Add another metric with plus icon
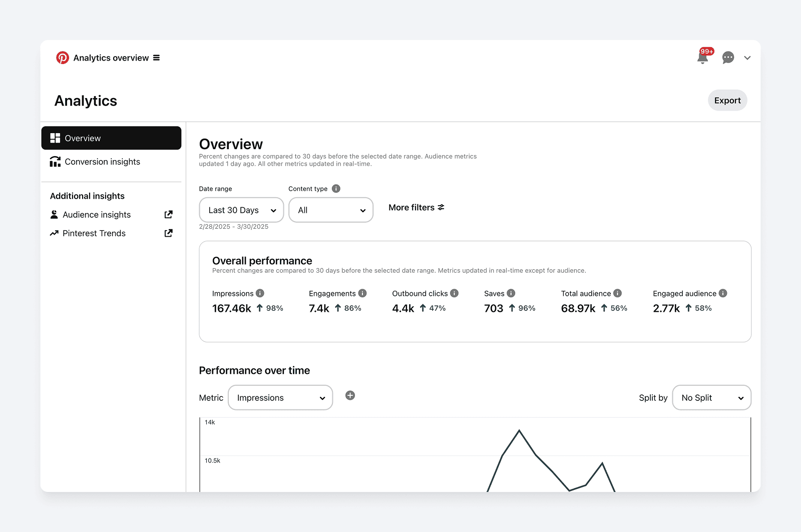Screen dimensions: 801x532 [x=350, y=395]
